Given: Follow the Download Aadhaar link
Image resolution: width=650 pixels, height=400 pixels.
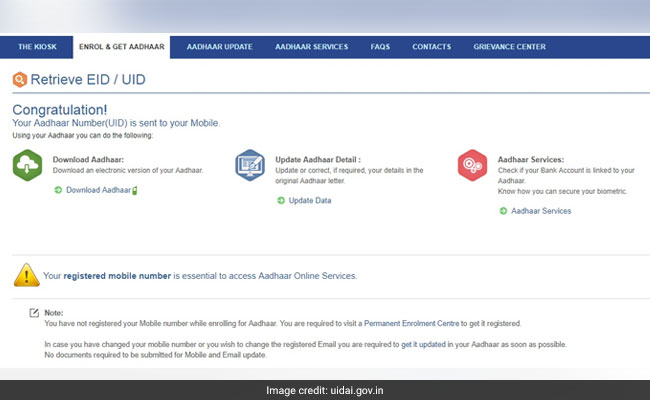Looking at the screenshot, I should (x=98, y=190).
